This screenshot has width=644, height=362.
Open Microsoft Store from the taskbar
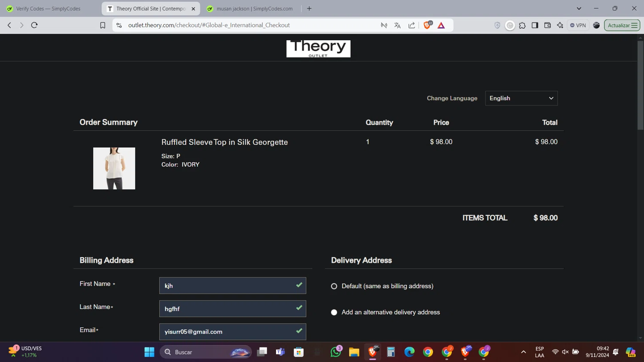click(299, 352)
